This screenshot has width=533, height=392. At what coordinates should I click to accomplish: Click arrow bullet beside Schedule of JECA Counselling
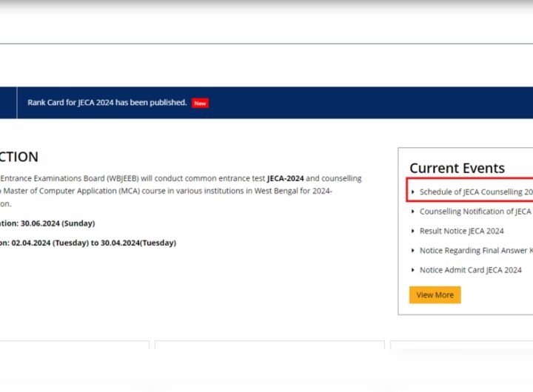(x=413, y=192)
